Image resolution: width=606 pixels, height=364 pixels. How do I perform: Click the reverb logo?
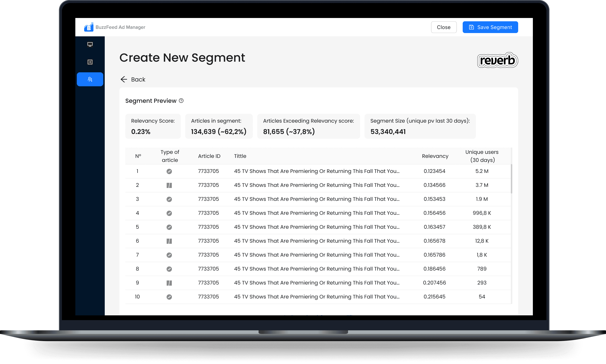coord(497,60)
